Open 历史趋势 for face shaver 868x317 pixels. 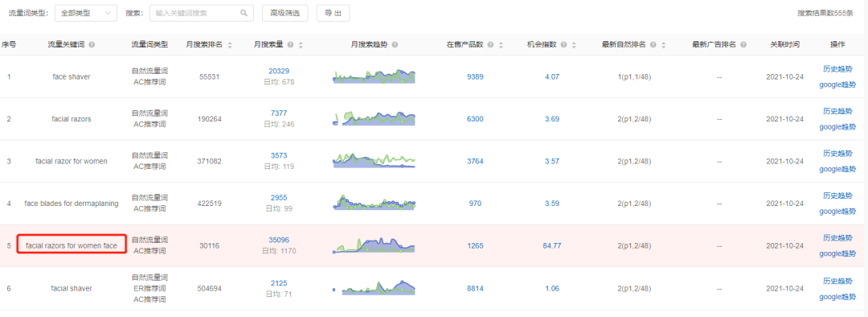[x=837, y=68]
